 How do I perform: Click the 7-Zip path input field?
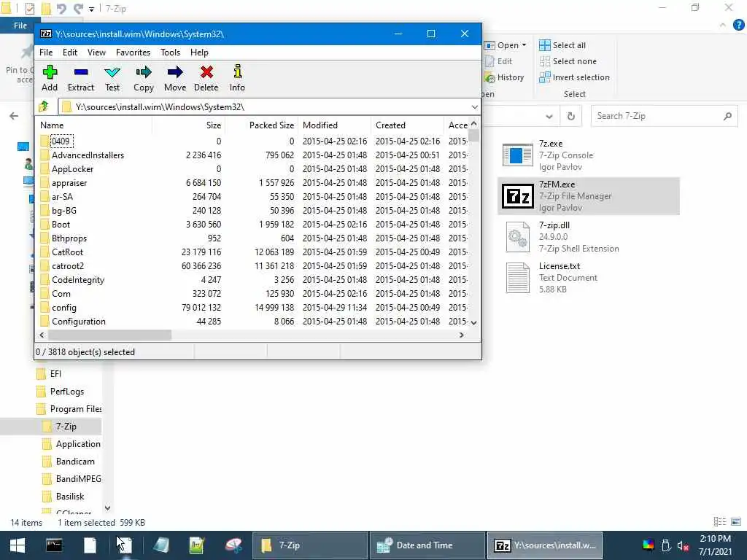[269, 106]
